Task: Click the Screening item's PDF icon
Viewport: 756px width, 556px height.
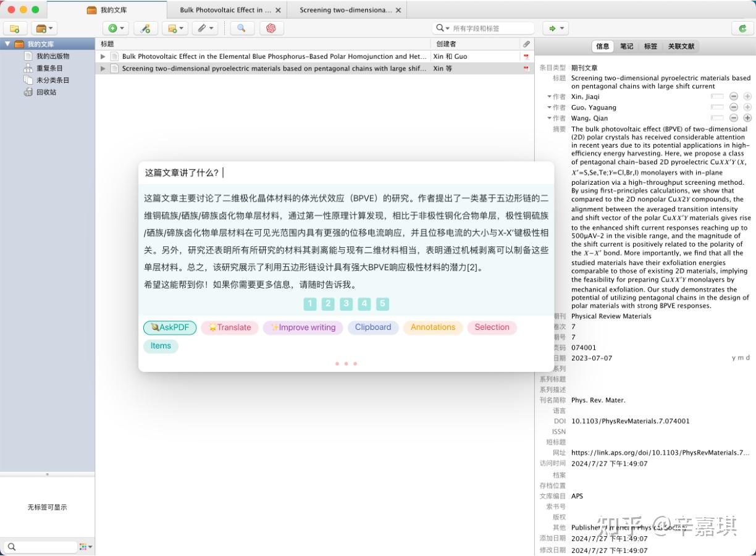Action: 526,69
